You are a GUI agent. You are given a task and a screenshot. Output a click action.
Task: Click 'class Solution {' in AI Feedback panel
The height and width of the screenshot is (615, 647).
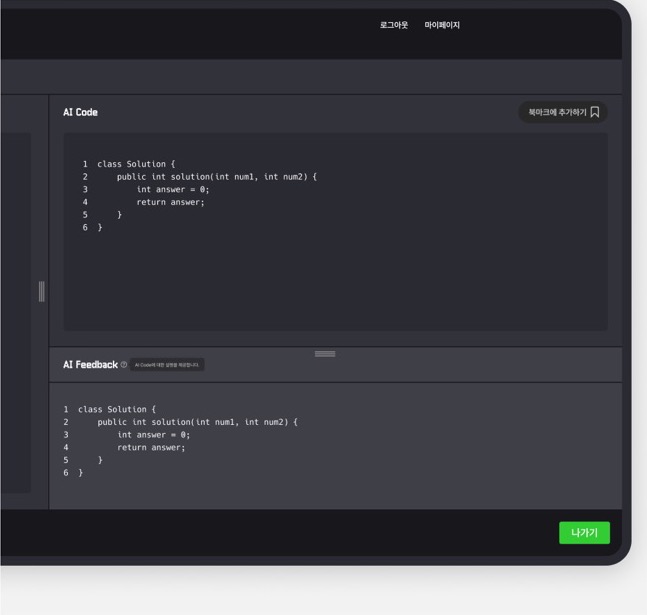(x=117, y=409)
